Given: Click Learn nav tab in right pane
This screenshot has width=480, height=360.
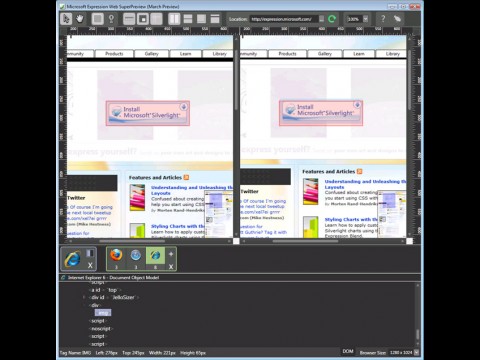Looking at the screenshot, I should click(x=359, y=54).
